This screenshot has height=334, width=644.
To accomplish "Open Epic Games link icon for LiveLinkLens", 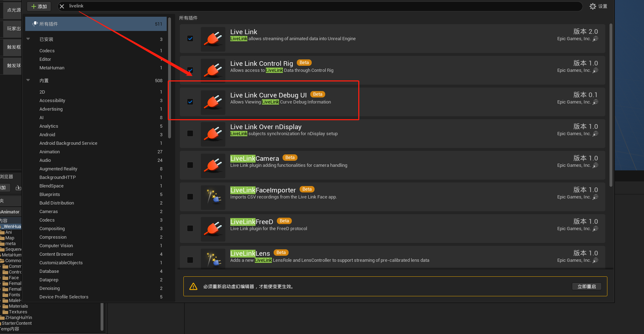I will (595, 260).
